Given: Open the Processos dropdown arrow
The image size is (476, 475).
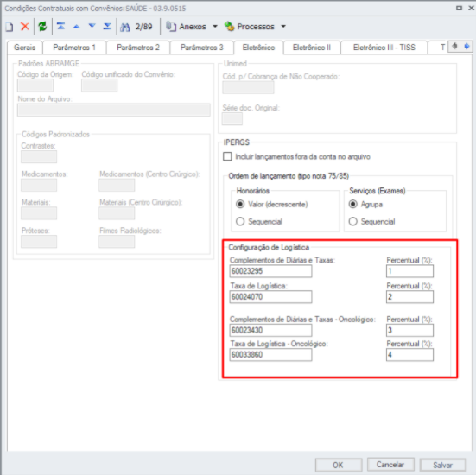Looking at the screenshot, I should [x=283, y=27].
